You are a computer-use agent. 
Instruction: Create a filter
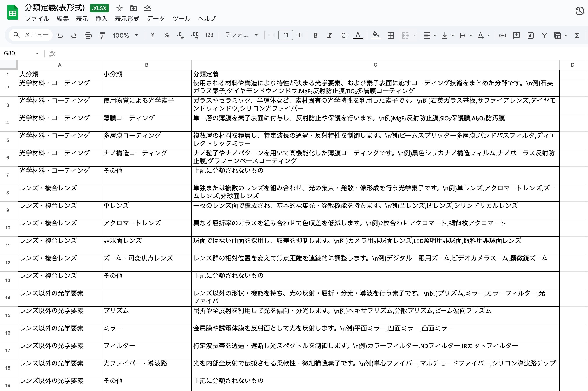tap(544, 35)
